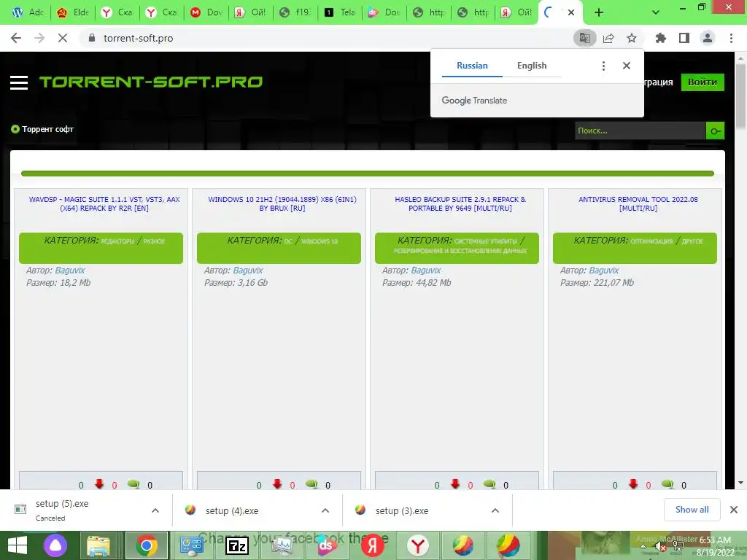This screenshot has width=747, height=560.
Task: Click Show all downloads
Action: click(692, 510)
